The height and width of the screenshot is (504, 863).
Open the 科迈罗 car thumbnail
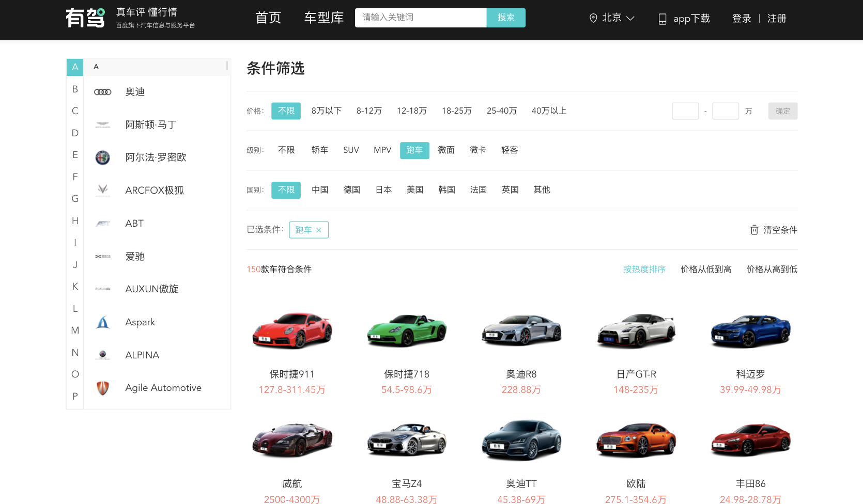pyautogui.click(x=751, y=330)
